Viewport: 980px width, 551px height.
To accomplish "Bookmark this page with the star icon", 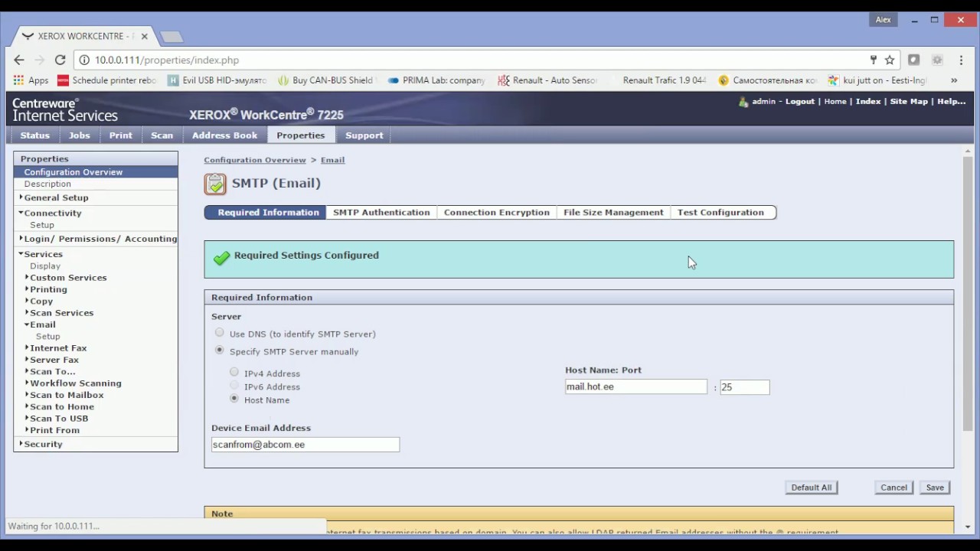I will [890, 60].
